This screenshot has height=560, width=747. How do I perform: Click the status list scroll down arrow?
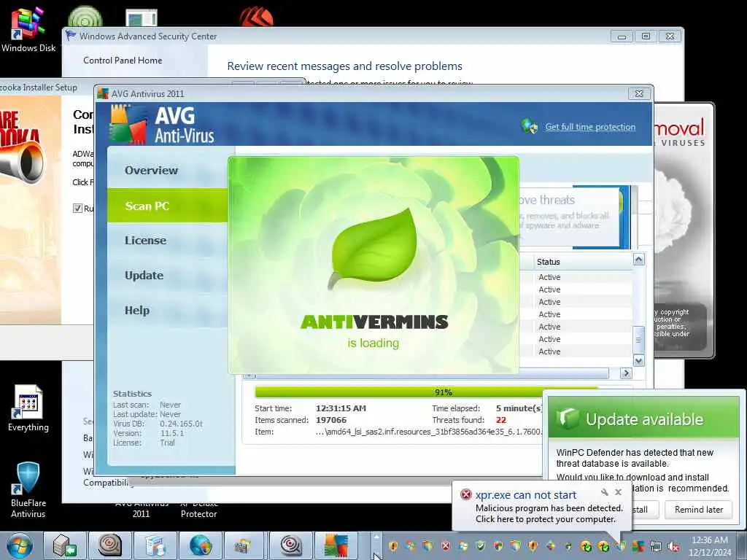pos(639,360)
